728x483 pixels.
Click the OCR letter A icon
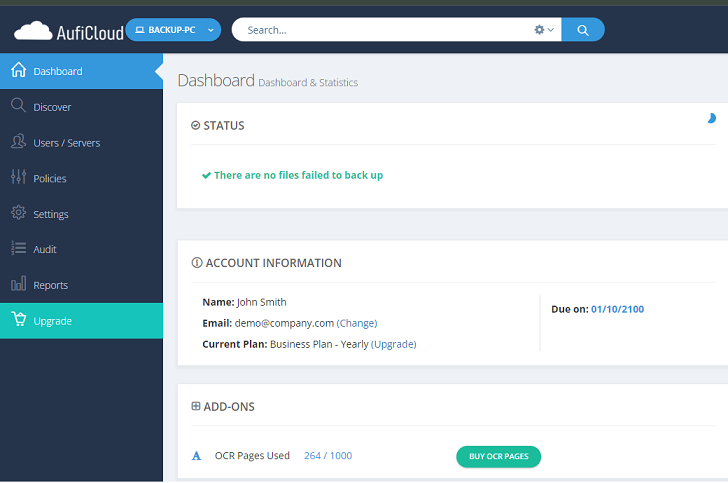tap(196, 456)
